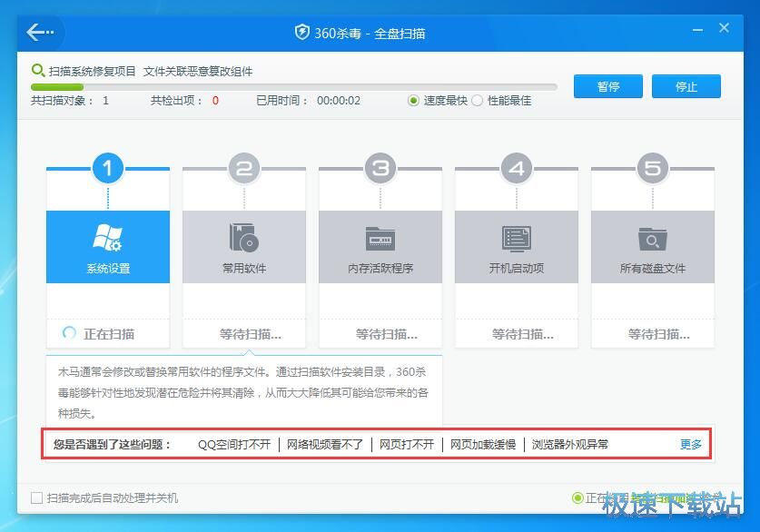Click step number 2 circle

point(244,168)
